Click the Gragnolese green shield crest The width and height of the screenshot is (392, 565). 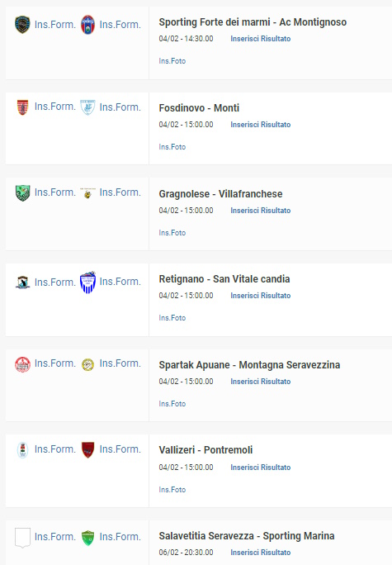click(22, 192)
